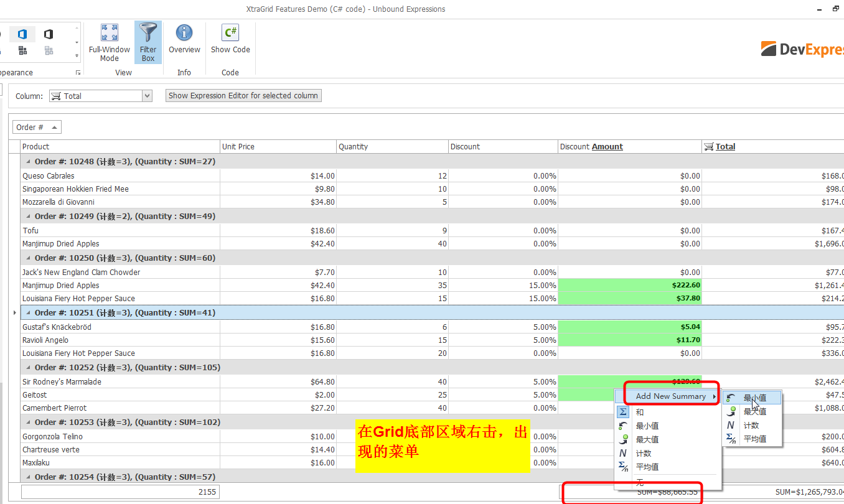Open the Add New Summary submenu item
The image size is (844, 504).
670,396
